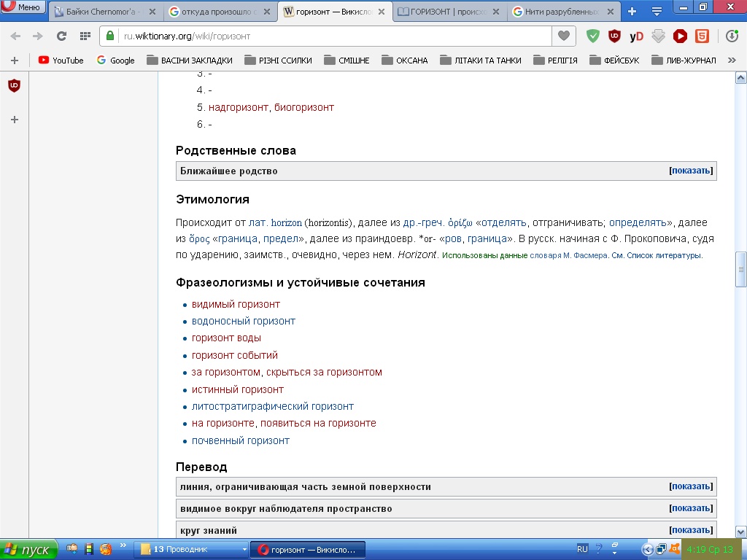Click the red play button extension icon
The width and height of the screenshot is (747, 560).
pos(680,36)
